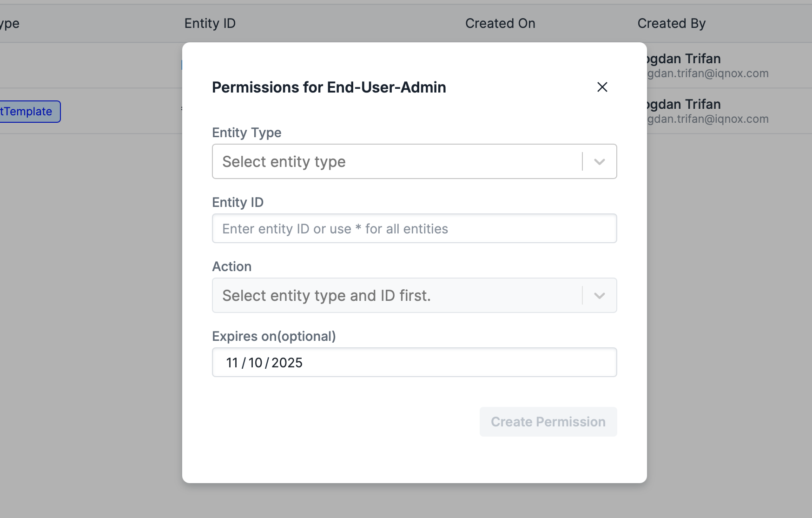The height and width of the screenshot is (518, 812).
Task: Click the Created By column header
Action: click(671, 23)
